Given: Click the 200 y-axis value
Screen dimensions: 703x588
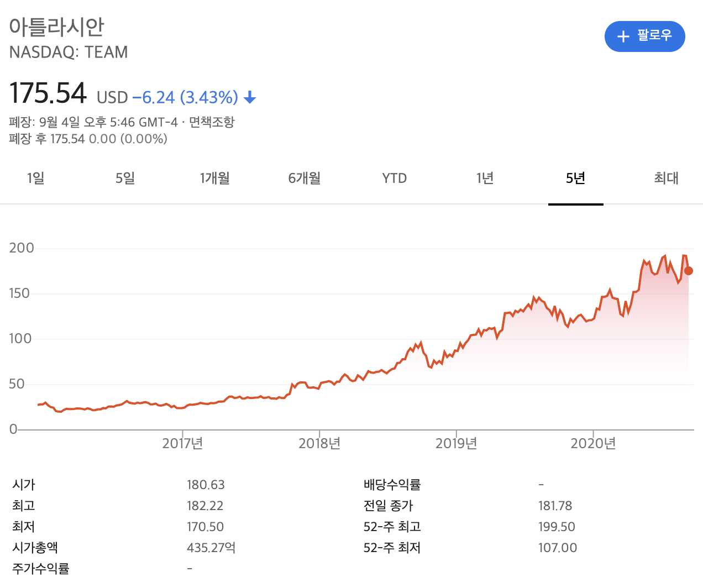Looking at the screenshot, I should 22,248.
